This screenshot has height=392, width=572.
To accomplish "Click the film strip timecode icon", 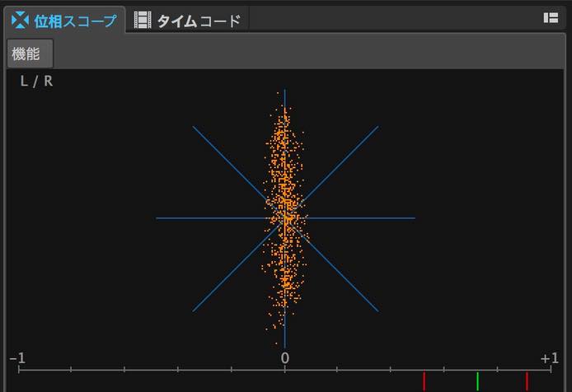I will [143, 20].
